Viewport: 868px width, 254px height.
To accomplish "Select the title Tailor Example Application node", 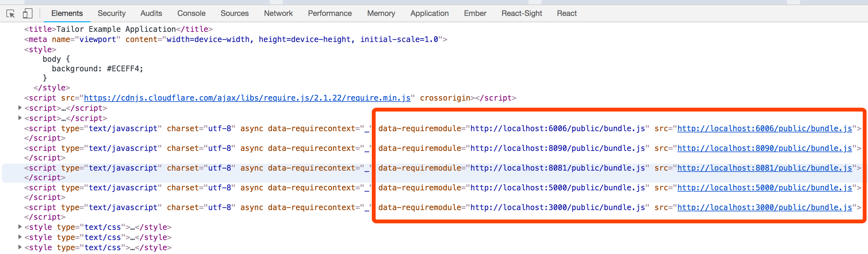I will (118, 29).
